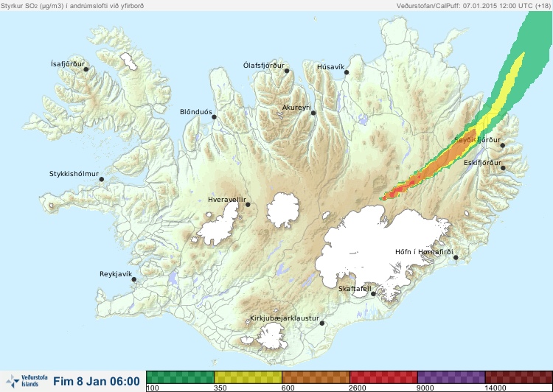The height and width of the screenshot is (392, 553).
Task: Click the Kirkjubæjarklaustur dot marker
Action: [321, 323]
